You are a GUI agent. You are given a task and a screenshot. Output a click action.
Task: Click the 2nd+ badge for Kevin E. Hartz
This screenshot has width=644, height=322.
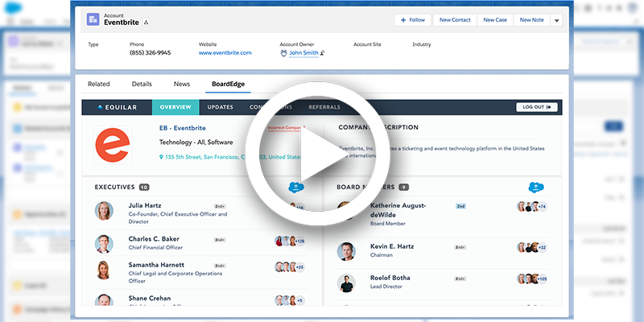coord(460,247)
